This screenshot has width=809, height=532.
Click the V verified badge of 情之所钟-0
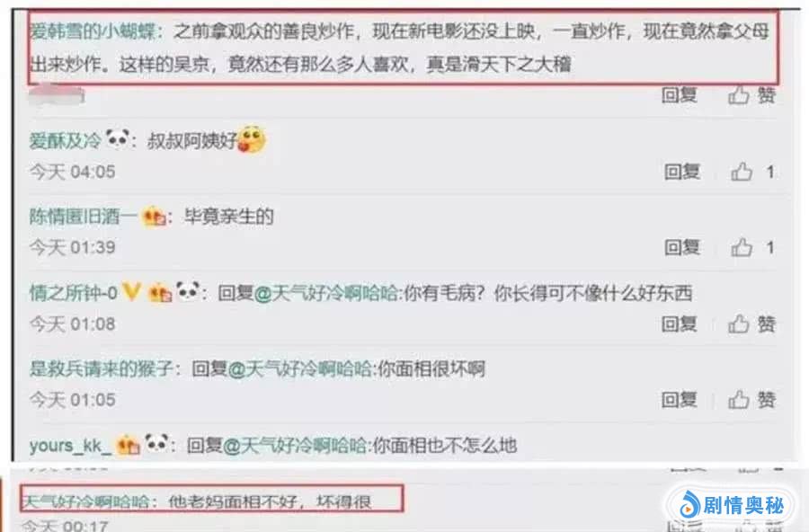click(x=132, y=291)
